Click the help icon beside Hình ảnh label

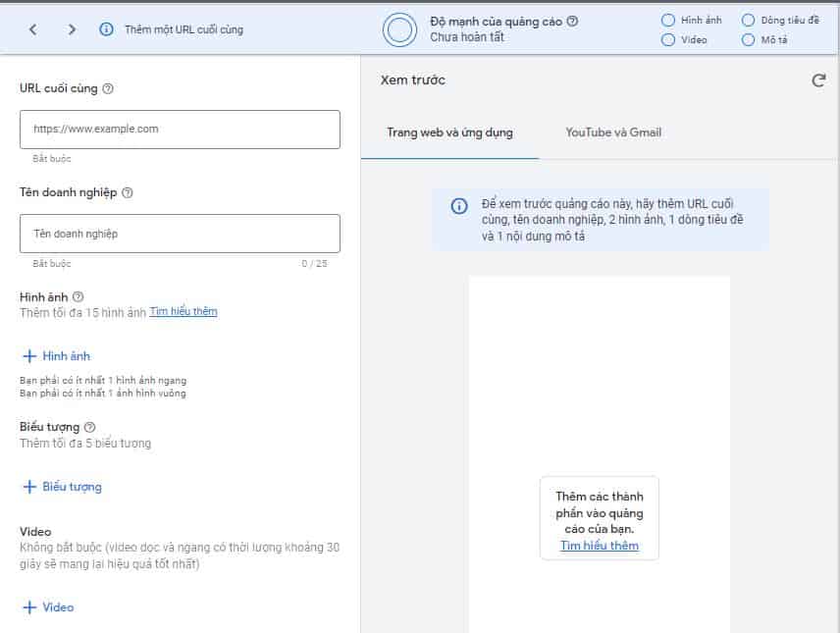point(79,296)
